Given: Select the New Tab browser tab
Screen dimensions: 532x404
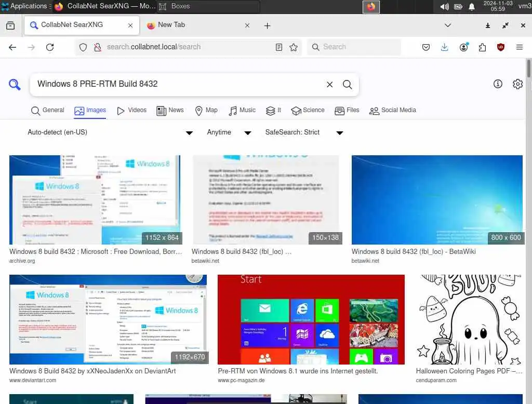Looking at the screenshot, I should (198, 25).
